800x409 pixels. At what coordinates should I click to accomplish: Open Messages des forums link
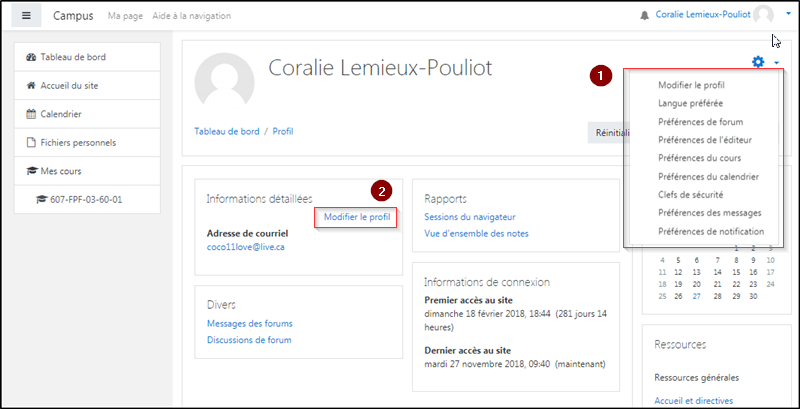click(249, 323)
